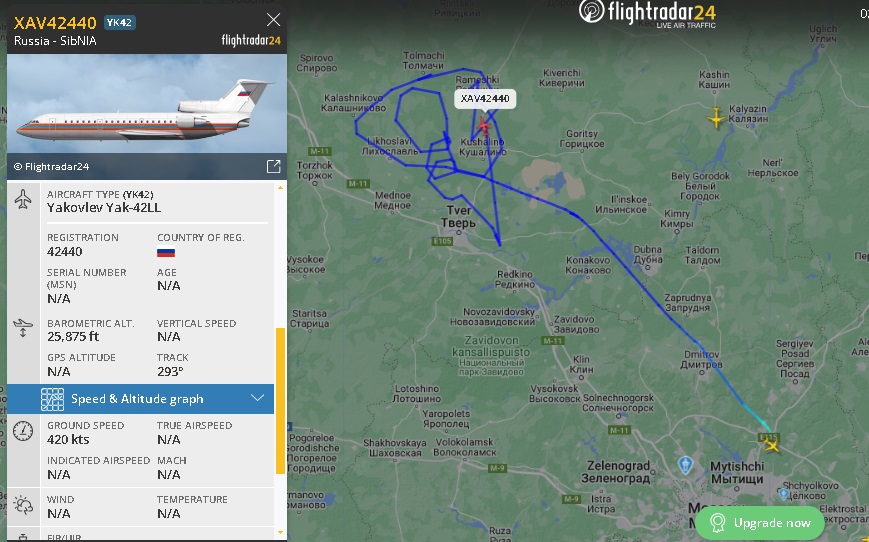The width and height of the screenshot is (869, 542).
Task: Click scroll up arrow in details panel
Action: [280, 188]
